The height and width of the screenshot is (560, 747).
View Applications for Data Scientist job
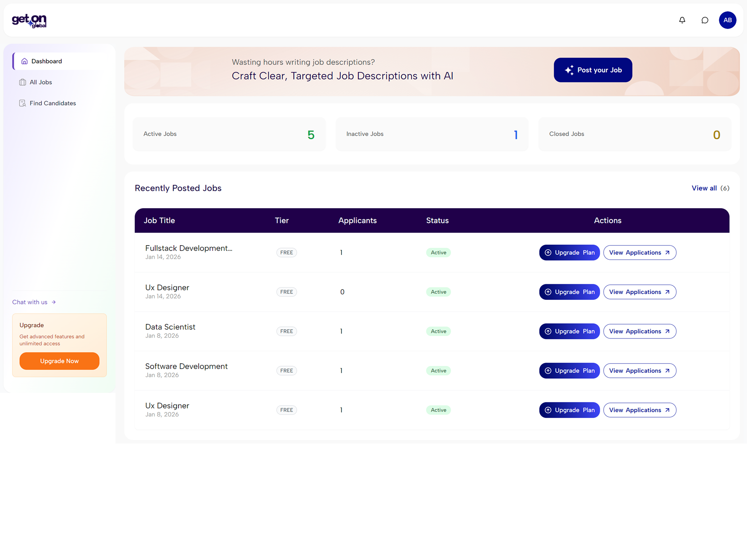click(x=639, y=331)
